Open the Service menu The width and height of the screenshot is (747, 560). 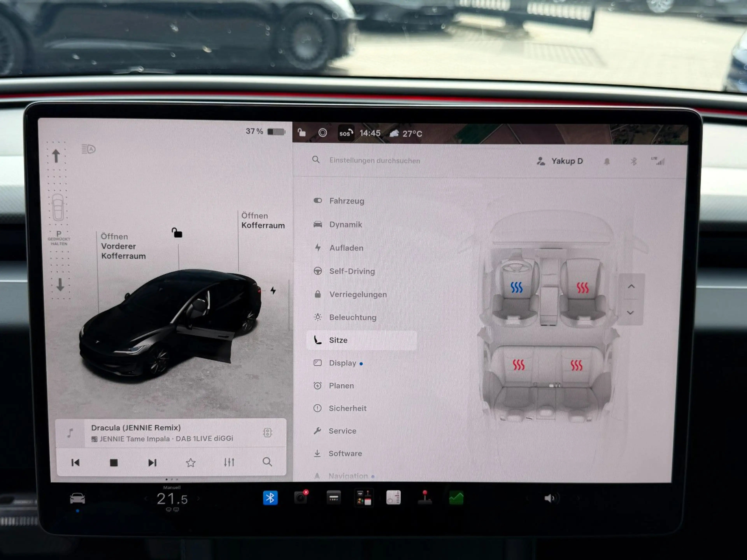point(335,431)
